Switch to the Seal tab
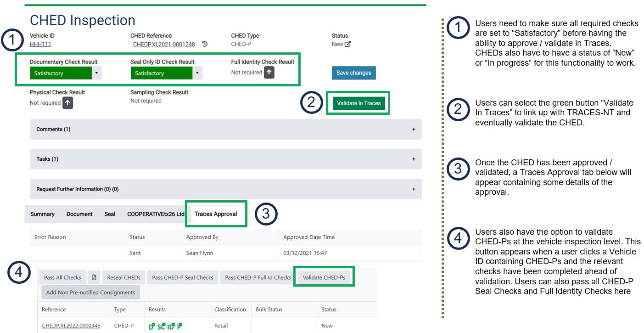644x333 pixels. (x=110, y=214)
